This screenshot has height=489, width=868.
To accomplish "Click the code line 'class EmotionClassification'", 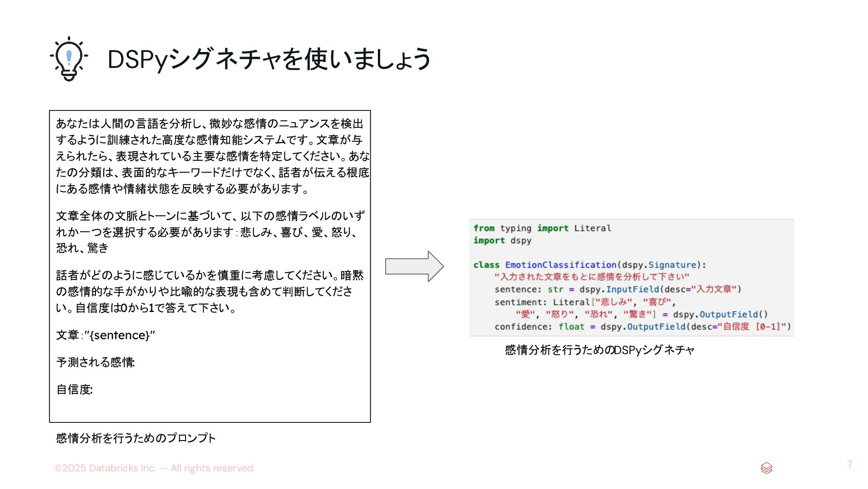I will 590,265.
